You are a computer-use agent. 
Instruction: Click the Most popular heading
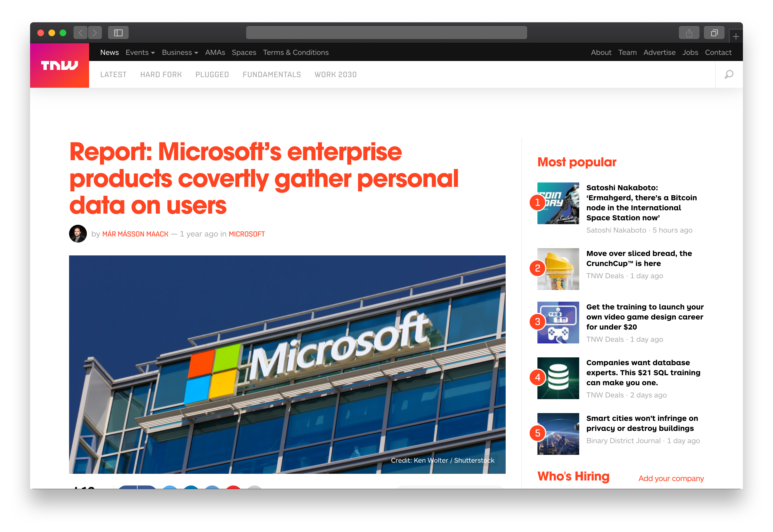577,162
